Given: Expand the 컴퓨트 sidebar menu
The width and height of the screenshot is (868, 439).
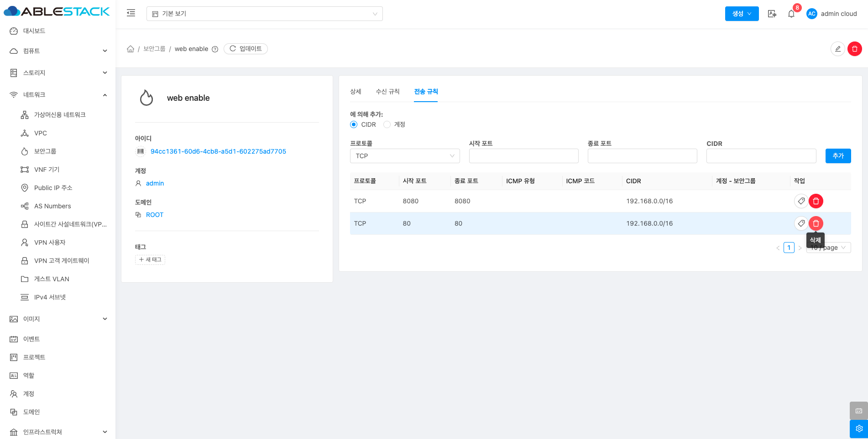Looking at the screenshot, I should tap(58, 51).
